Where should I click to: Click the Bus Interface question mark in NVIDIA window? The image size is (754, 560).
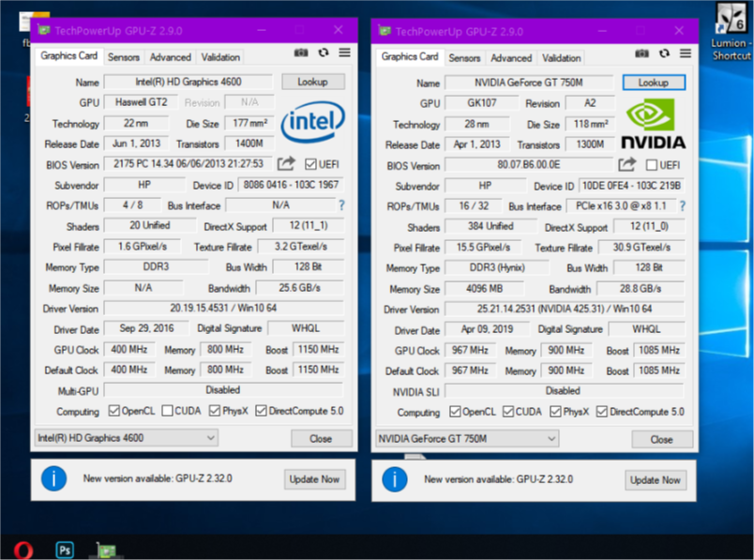[x=683, y=206]
